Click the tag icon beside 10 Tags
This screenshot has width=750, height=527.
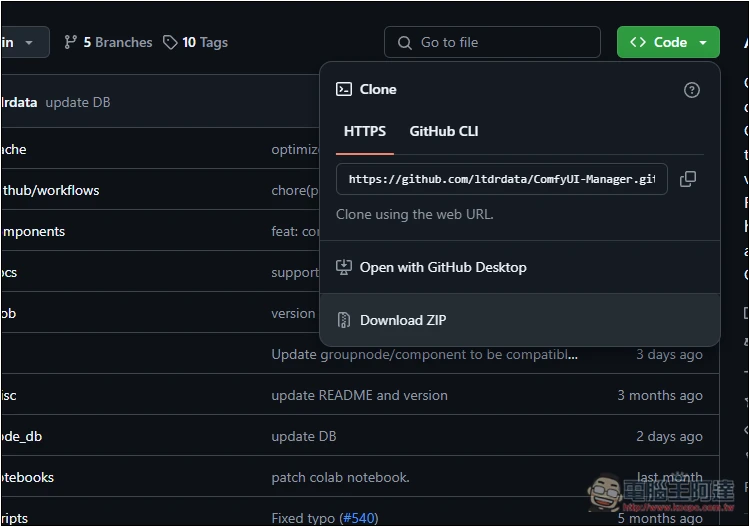[x=170, y=42]
